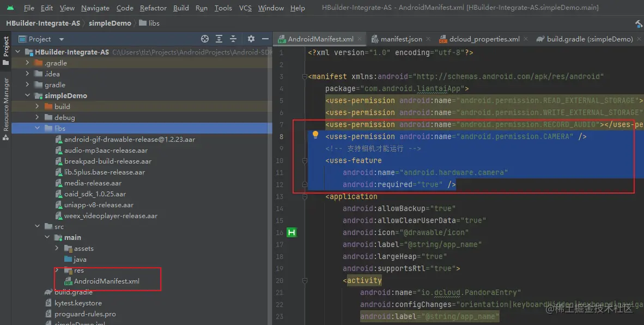This screenshot has height=325, width=644.
Task: Expand the gradle folder
Action: coord(28,85)
